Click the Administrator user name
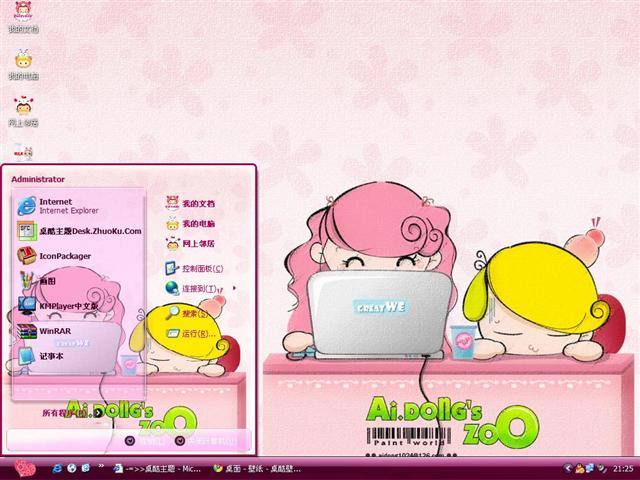The height and width of the screenshot is (480, 640). point(38,179)
